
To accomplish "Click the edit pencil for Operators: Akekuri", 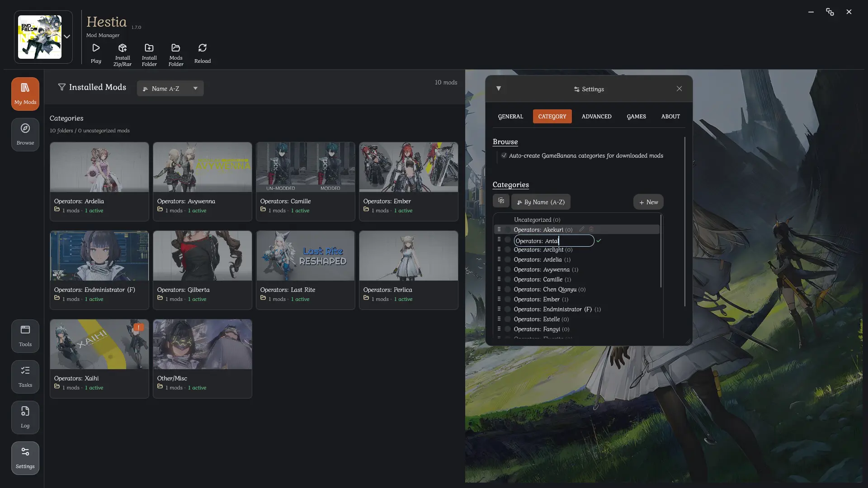I will [582, 229].
